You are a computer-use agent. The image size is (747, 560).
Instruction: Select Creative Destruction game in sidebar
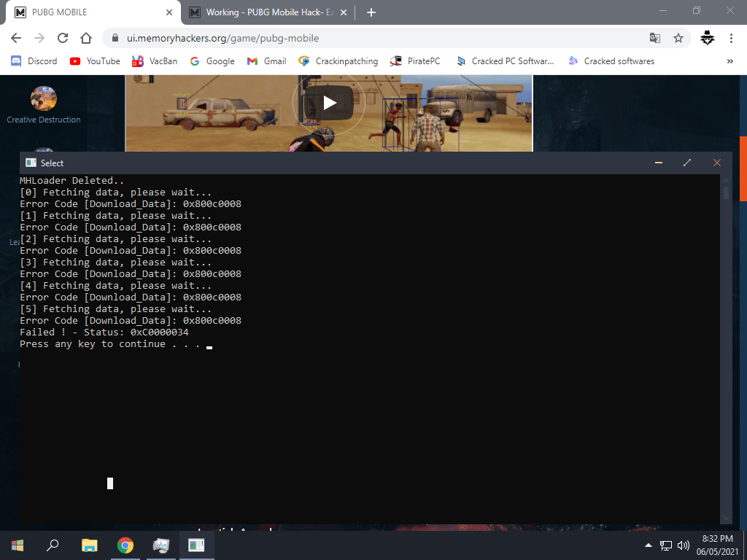pyautogui.click(x=43, y=98)
